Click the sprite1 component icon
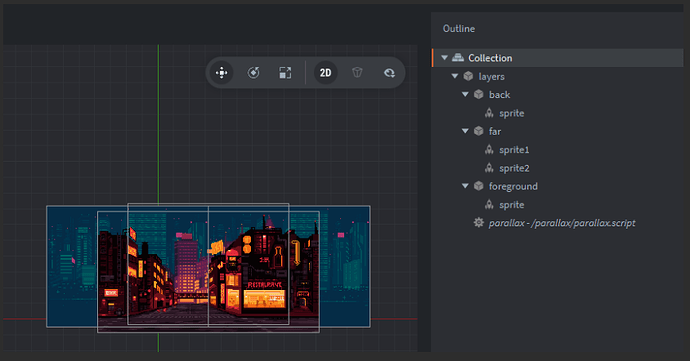690x361 pixels. [x=489, y=150]
